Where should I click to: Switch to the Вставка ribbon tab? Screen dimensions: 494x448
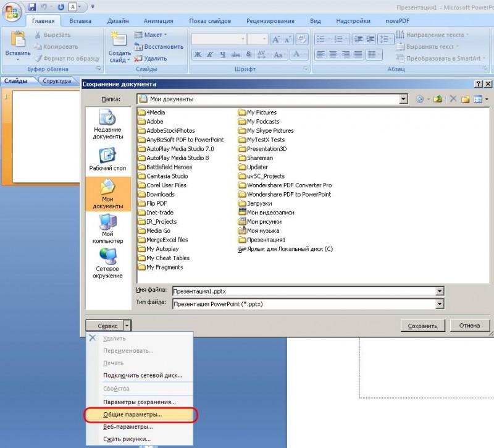[80, 21]
